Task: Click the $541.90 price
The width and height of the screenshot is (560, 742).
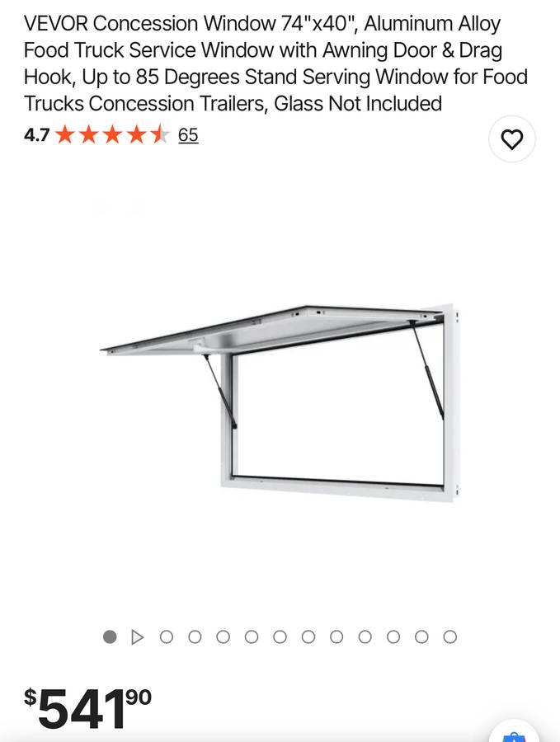Action: [x=87, y=708]
